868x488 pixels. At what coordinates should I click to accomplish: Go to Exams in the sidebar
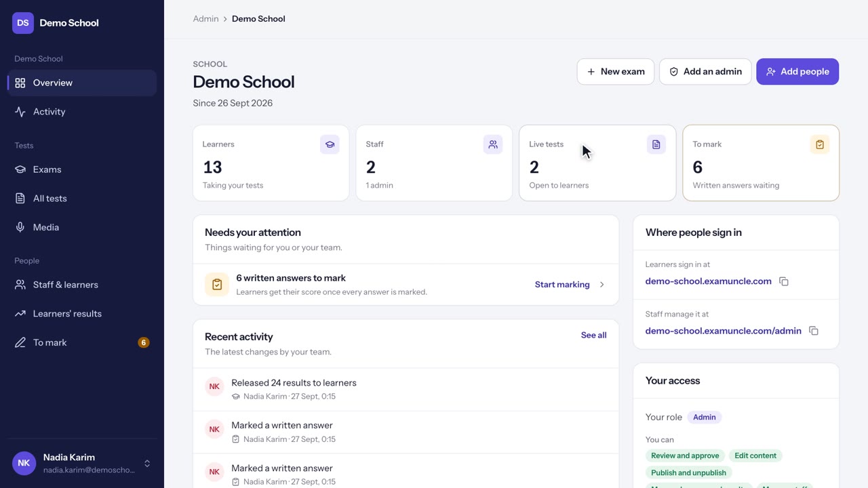click(82, 169)
